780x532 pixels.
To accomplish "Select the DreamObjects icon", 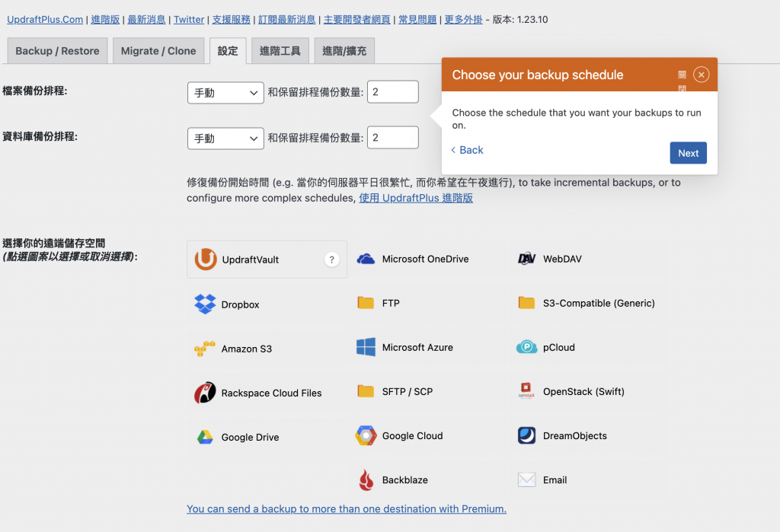I will (x=527, y=435).
